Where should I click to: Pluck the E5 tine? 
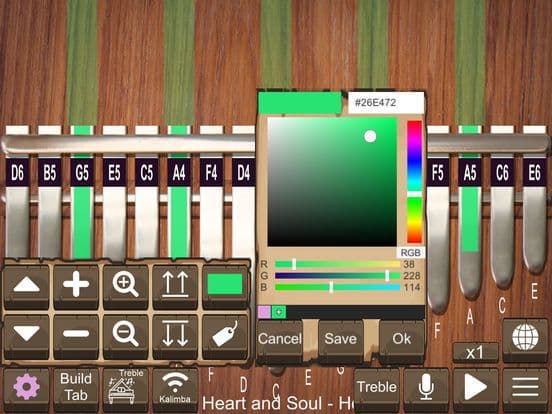(114, 222)
